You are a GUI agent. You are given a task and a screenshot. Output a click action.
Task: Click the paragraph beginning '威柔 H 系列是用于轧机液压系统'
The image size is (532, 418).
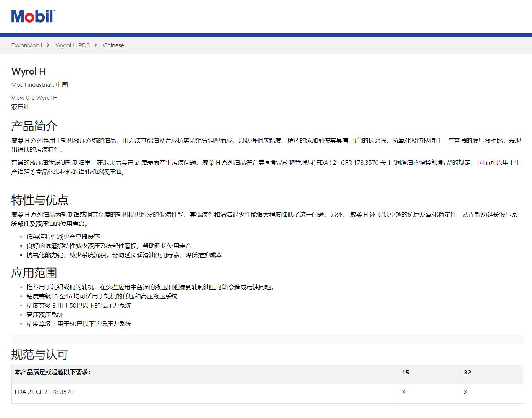266,145
